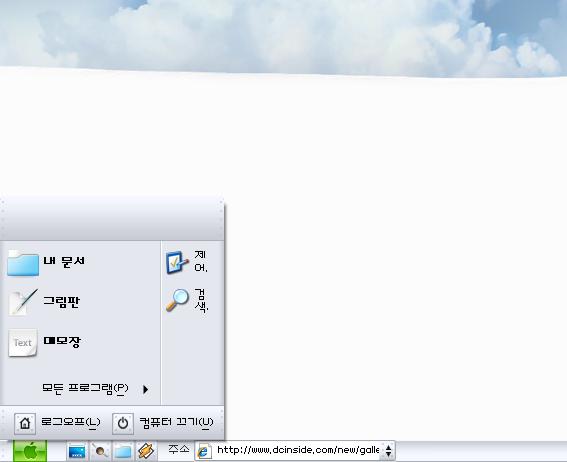
Task: Click the green apple Start button
Action: [x=30, y=451]
